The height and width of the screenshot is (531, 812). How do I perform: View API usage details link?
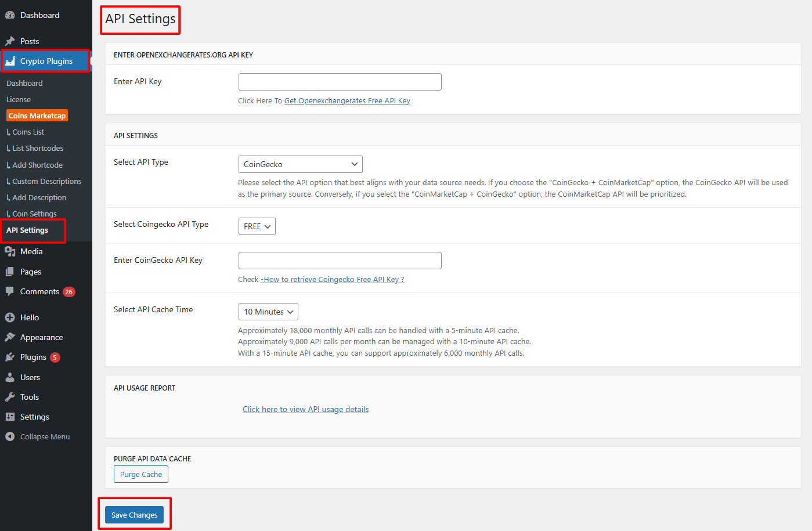point(305,409)
